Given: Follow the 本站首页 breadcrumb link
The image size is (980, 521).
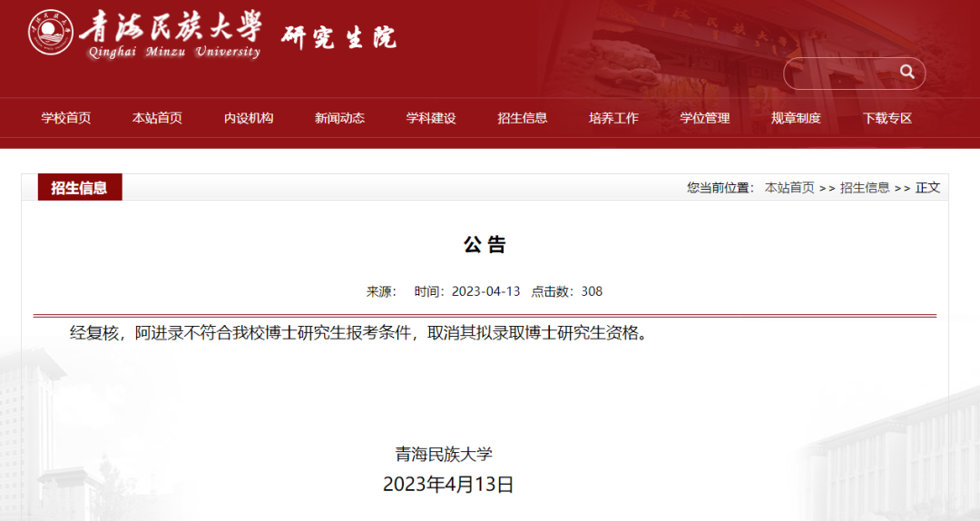Looking at the screenshot, I should (790, 188).
